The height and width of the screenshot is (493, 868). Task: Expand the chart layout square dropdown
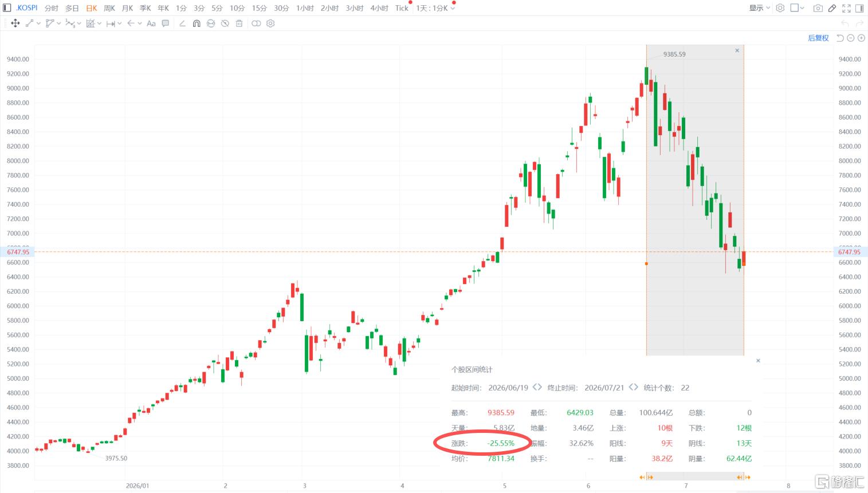coord(798,8)
